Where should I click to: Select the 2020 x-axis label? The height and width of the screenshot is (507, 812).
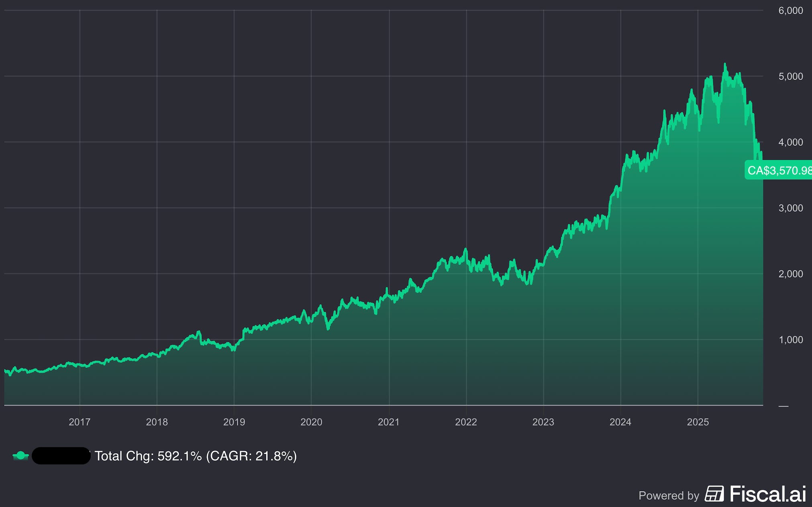pyautogui.click(x=311, y=422)
